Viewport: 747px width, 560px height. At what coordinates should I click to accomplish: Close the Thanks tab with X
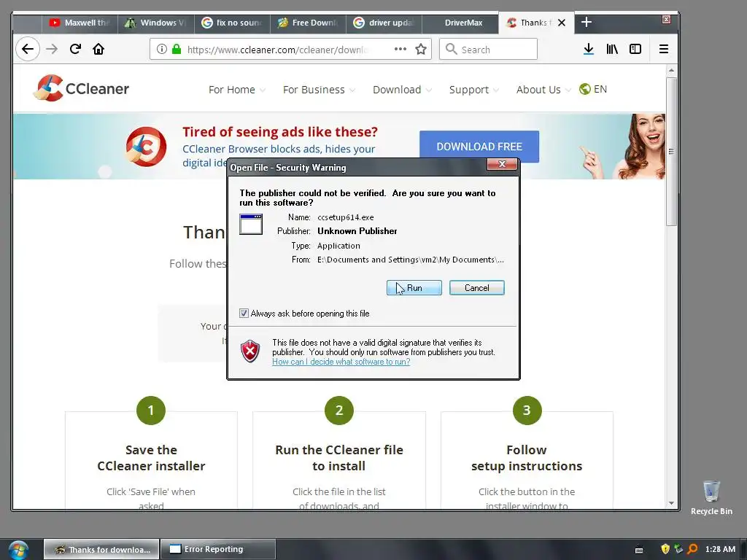point(562,23)
